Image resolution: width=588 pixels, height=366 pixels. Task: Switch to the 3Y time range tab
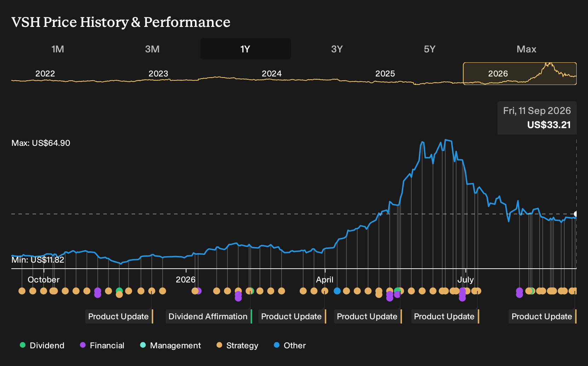[337, 49]
